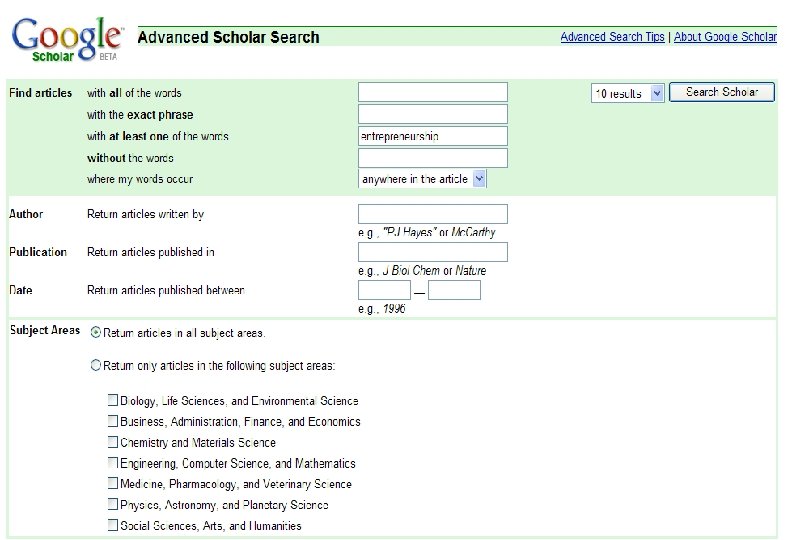792x540 pixels.
Task: Check Chemistry and Materials Science
Action: point(113,442)
